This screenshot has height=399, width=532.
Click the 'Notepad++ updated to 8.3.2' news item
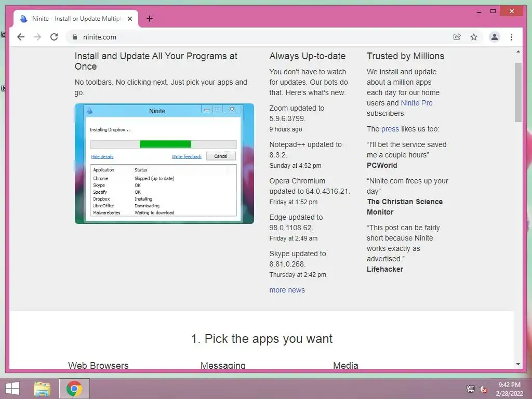tap(305, 150)
